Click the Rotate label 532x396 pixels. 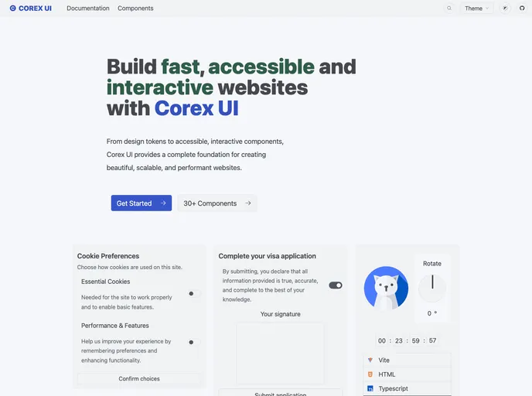pos(432,263)
